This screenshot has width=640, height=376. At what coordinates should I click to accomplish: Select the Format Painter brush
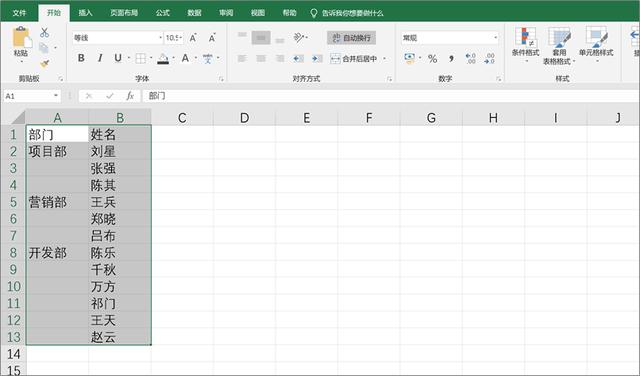(x=44, y=63)
